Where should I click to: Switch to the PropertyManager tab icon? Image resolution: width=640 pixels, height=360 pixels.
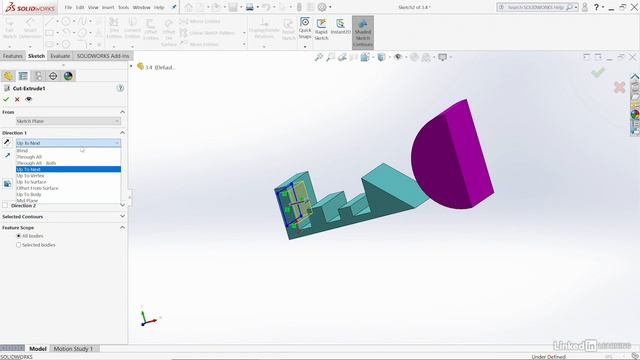[x=23, y=76]
